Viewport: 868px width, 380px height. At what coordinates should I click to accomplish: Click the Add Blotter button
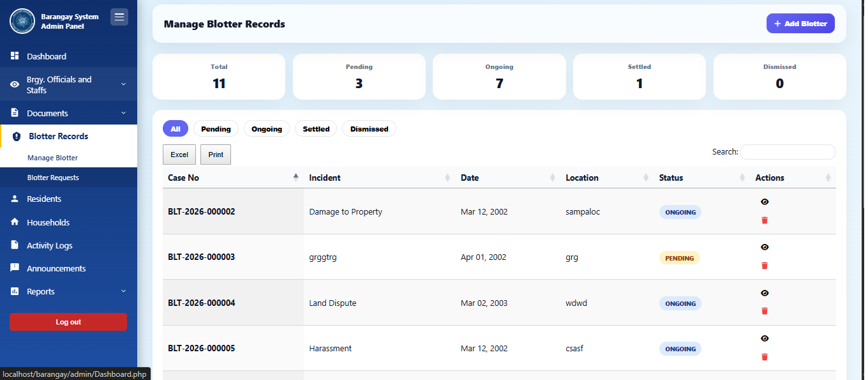click(x=800, y=24)
